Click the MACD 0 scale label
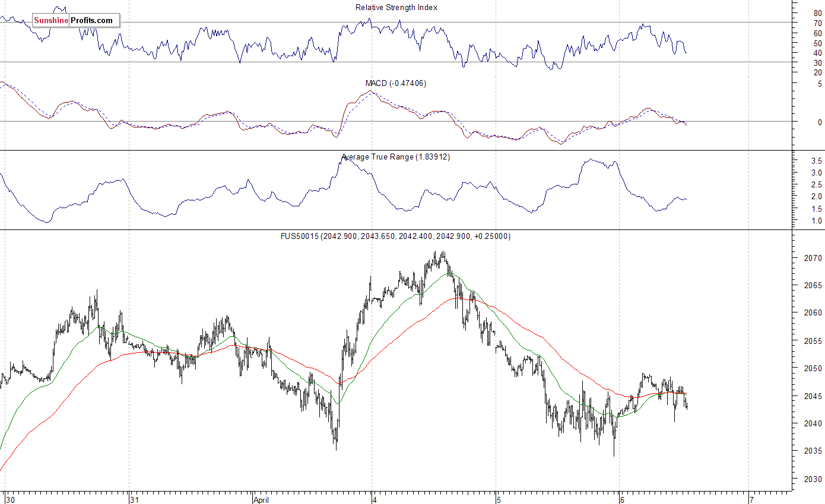 [x=820, y=122]
